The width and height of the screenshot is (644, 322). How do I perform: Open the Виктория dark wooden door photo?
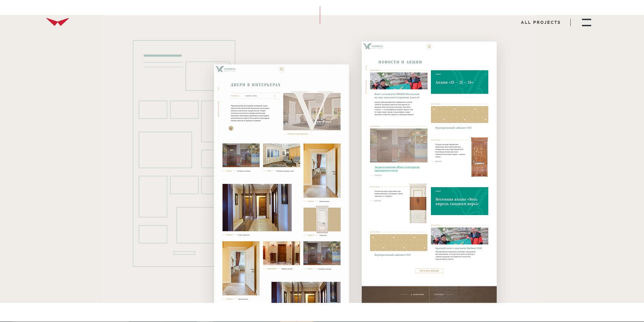pyautogui.click(x=281, y=253)
